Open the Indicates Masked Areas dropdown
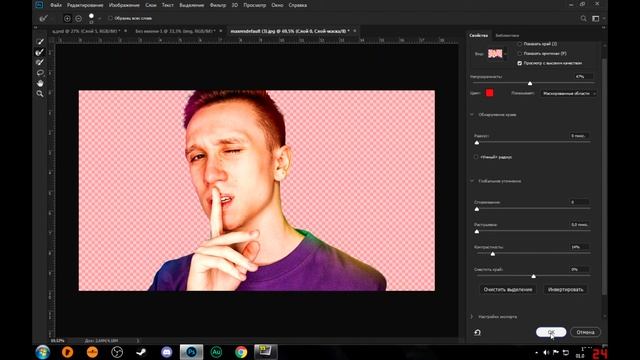 pos(569,93)
